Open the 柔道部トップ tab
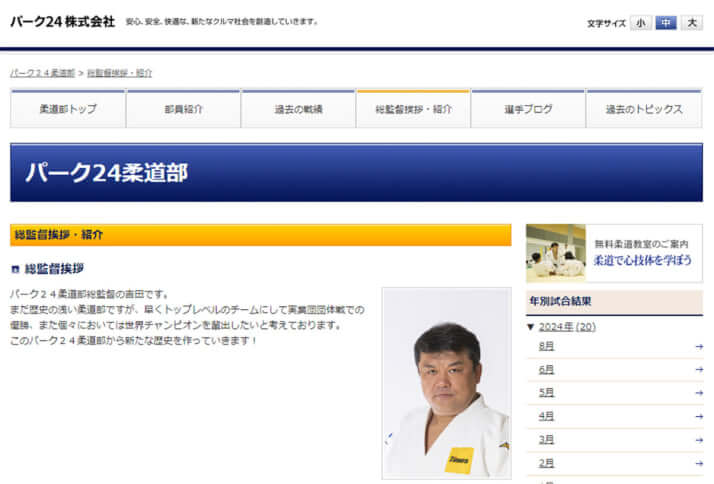This screenshot has height=484, width=714. 68,109
